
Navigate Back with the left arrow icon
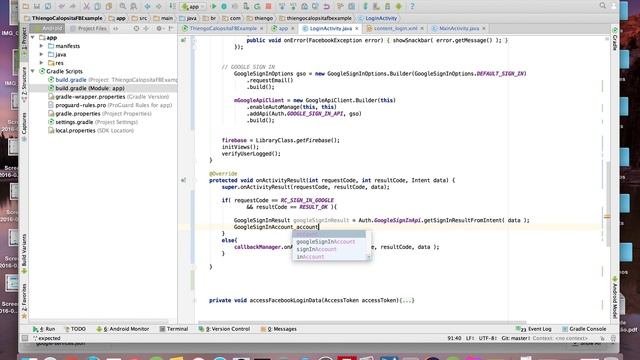pos(147,6)
